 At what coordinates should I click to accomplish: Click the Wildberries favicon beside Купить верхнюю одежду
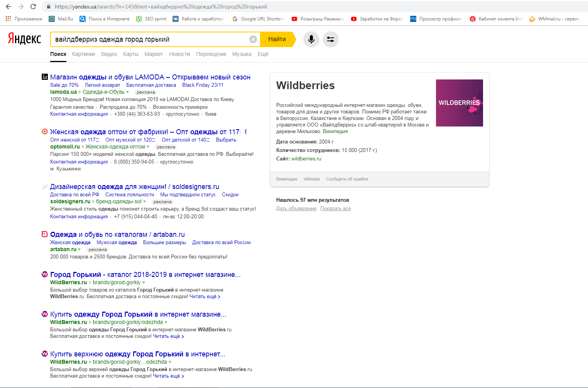click(x=45, y=354)
